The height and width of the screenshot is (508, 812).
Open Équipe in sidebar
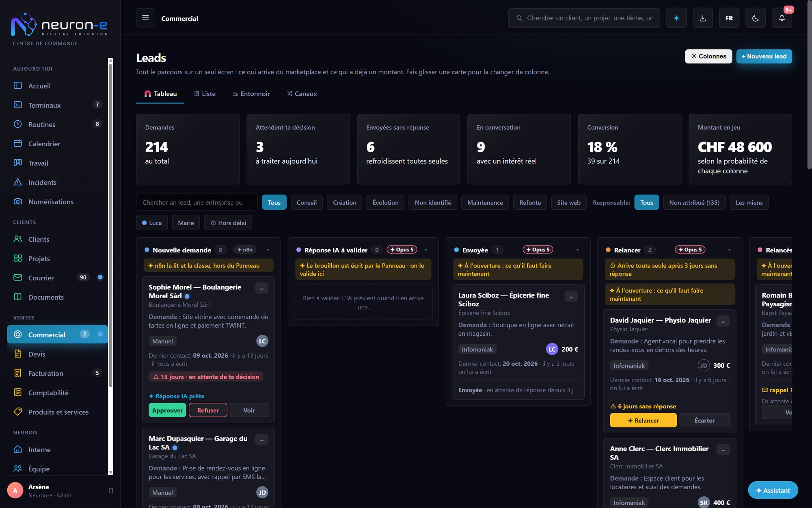tap(57, 469)
